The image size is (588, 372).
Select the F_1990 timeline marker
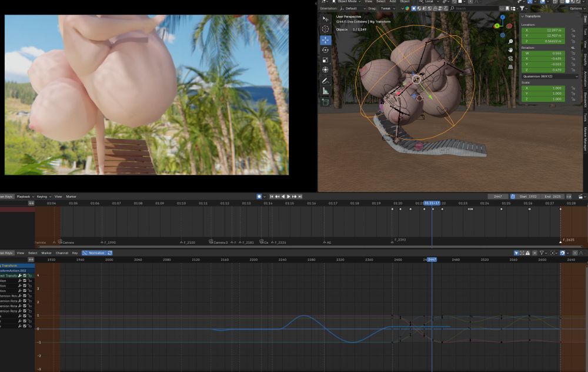point(108,243)
